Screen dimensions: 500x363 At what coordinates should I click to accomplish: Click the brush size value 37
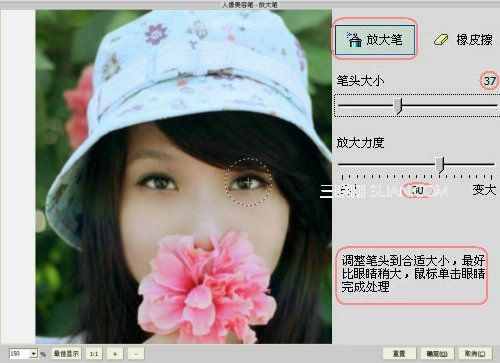[x=489, y=81]
